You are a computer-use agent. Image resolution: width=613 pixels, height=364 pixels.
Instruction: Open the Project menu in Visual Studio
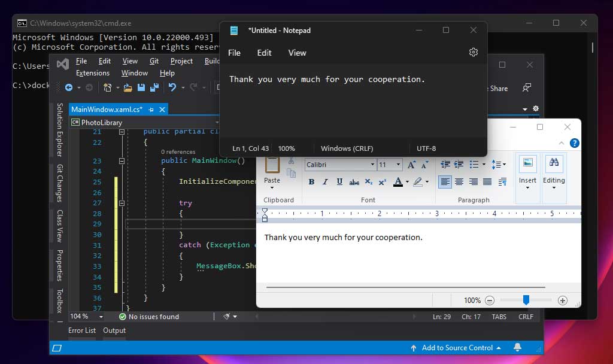pyautogui.click(x=181, y=61)
